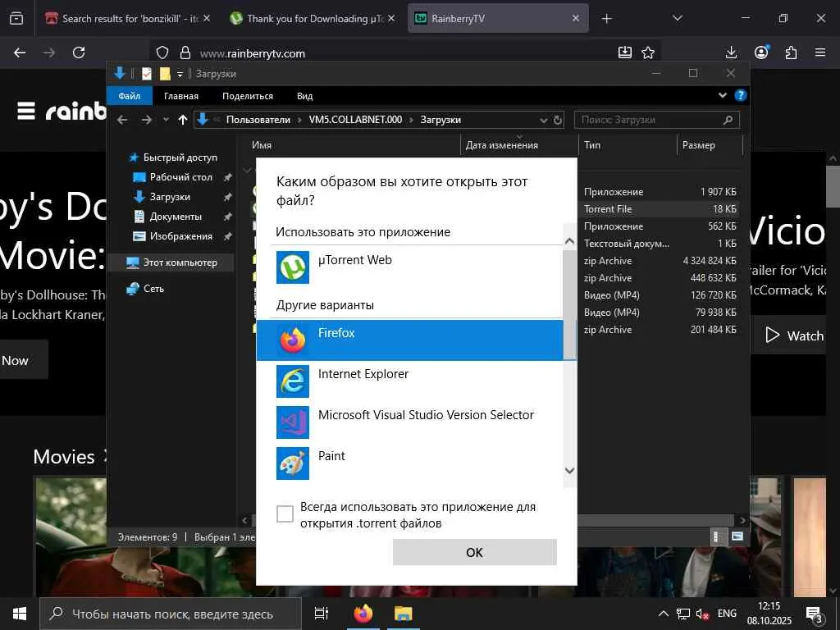The image size is (840, 630).
Task: Open the Firefox application menu
Action: tap(820, 52)
